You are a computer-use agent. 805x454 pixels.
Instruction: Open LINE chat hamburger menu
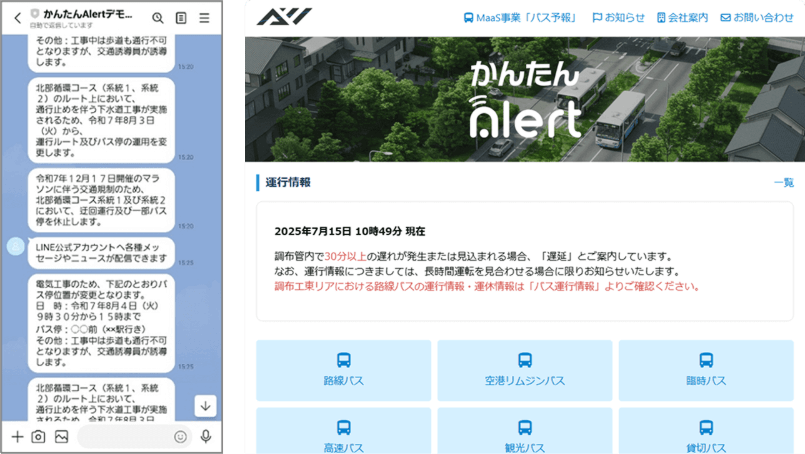pos(204,18)
